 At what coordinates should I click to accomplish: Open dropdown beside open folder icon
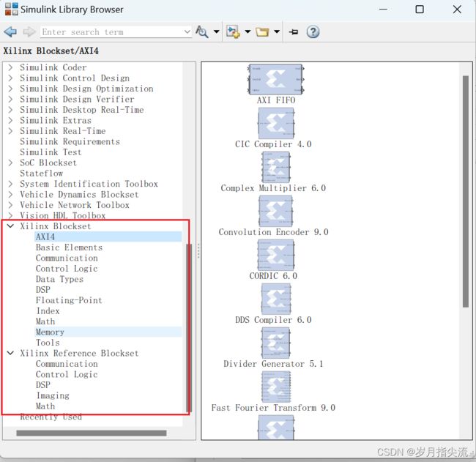point(277,31)
